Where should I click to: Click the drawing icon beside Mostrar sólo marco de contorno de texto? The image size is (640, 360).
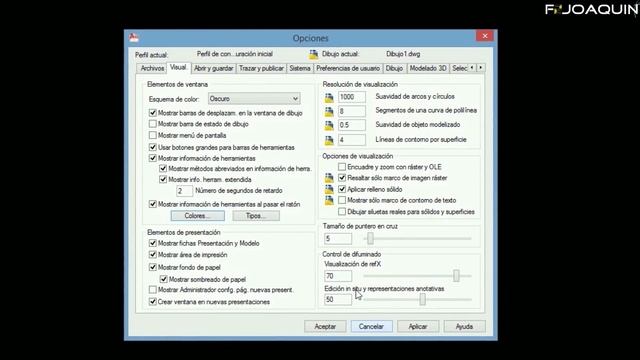point(329,200)
